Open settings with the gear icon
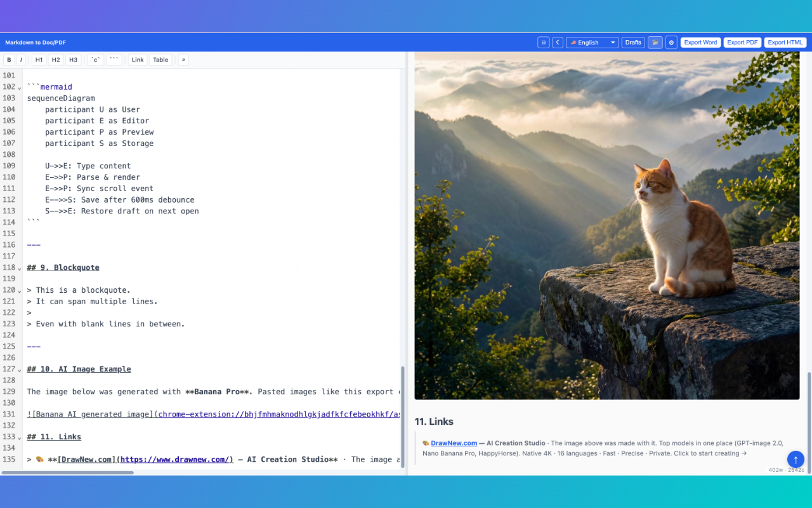 point(671,43)
